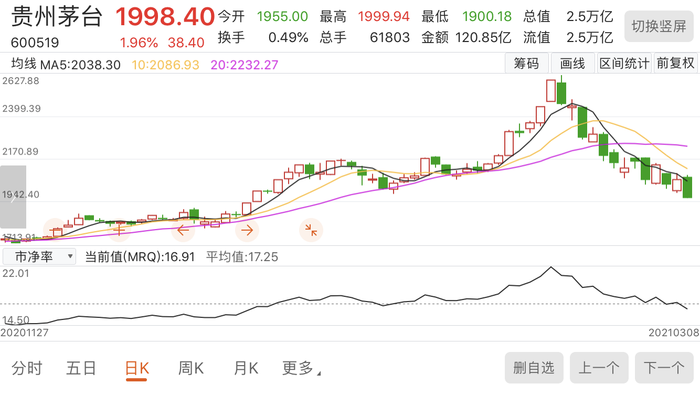
Task: Click the crosshair icon over the chart
Action: coord(119,230)
